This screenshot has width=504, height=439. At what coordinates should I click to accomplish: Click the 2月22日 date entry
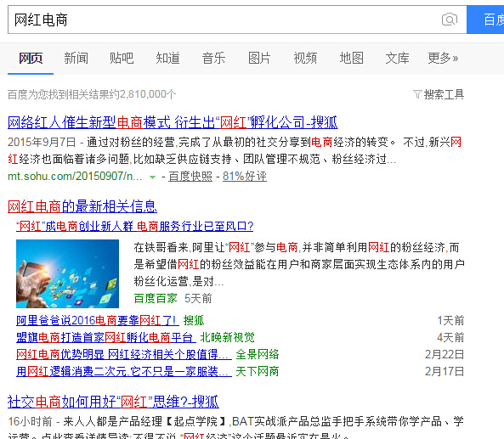click(x=445, y=355)
